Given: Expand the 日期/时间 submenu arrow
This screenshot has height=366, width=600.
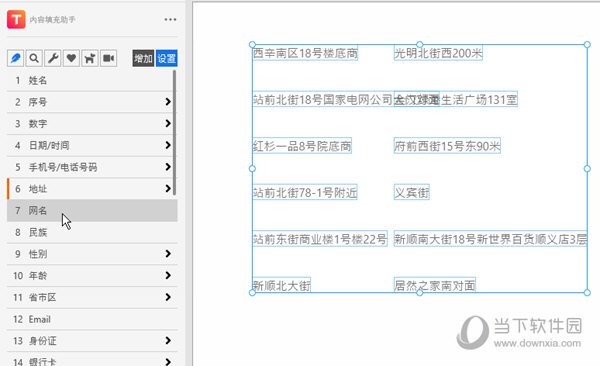Looking at the screenshot, I should click(168, 145).
